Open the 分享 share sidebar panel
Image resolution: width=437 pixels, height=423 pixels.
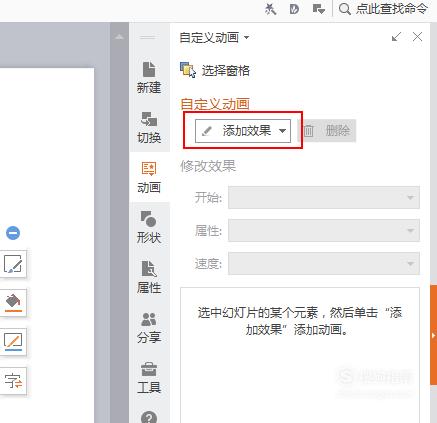pos(149,327)
